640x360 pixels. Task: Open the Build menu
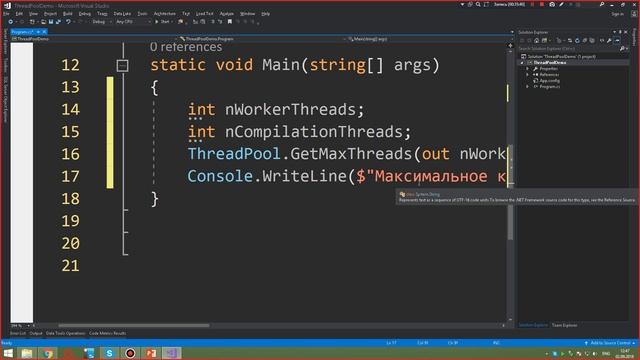click(x=68, y=14)
